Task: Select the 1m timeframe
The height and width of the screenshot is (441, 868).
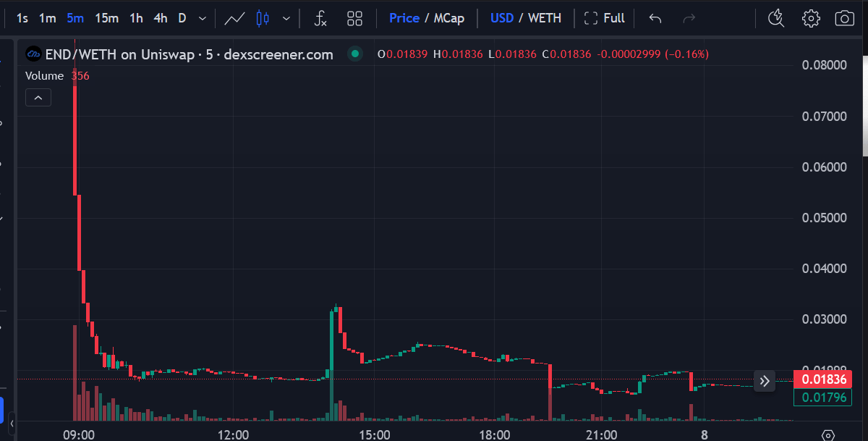Action: tap(48, 18)
